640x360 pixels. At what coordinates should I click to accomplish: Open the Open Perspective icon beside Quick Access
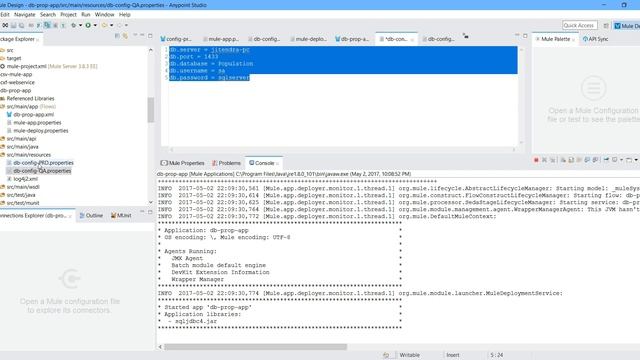[x=606, y=26]
